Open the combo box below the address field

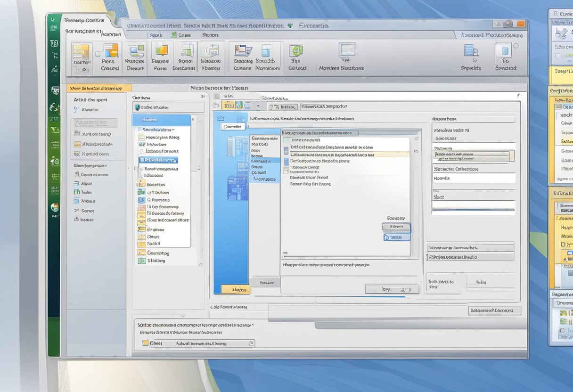point(473,156)
